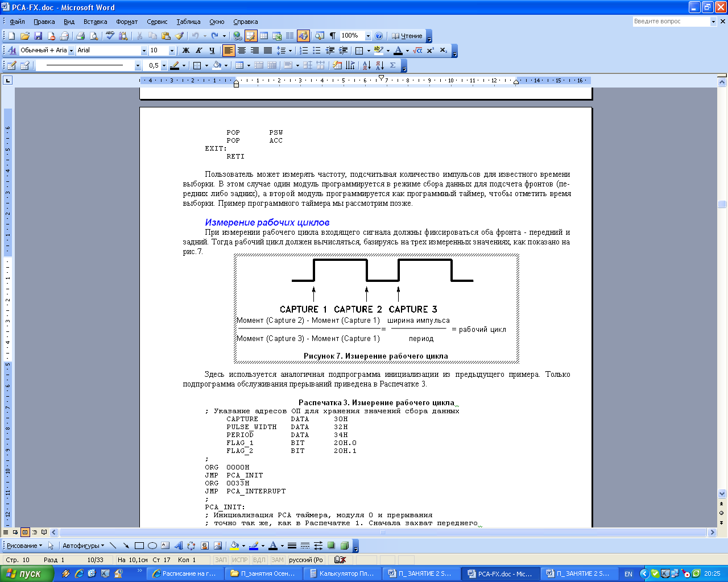Switch to the Калькулятор taskbar window
The width and height of the screenshot is (728, 582).
342,573
